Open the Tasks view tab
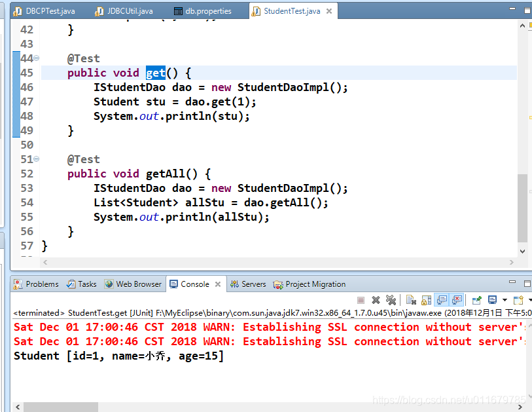 [x=81, y=284]
